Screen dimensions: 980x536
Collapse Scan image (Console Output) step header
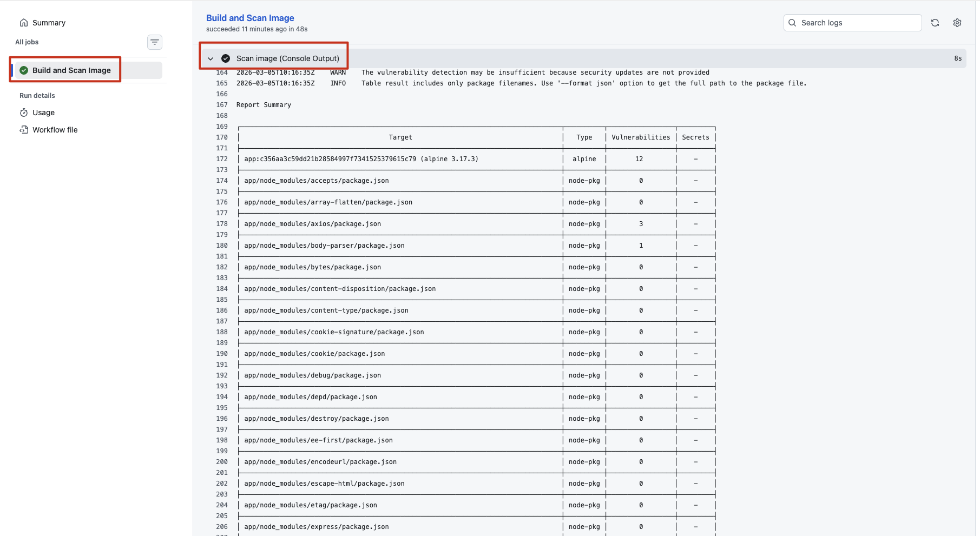pyautogui.click(x=287, y=58)
